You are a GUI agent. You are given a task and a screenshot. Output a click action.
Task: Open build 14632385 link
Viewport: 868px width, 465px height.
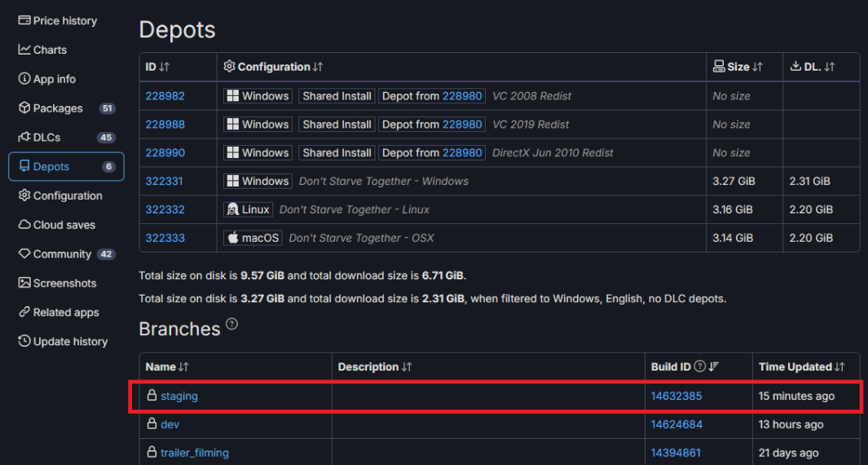676,396
